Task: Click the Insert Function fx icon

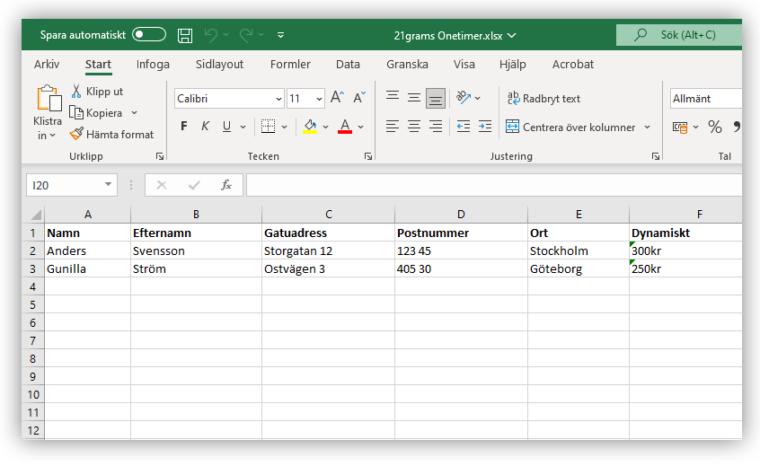Action: (226, 185)
